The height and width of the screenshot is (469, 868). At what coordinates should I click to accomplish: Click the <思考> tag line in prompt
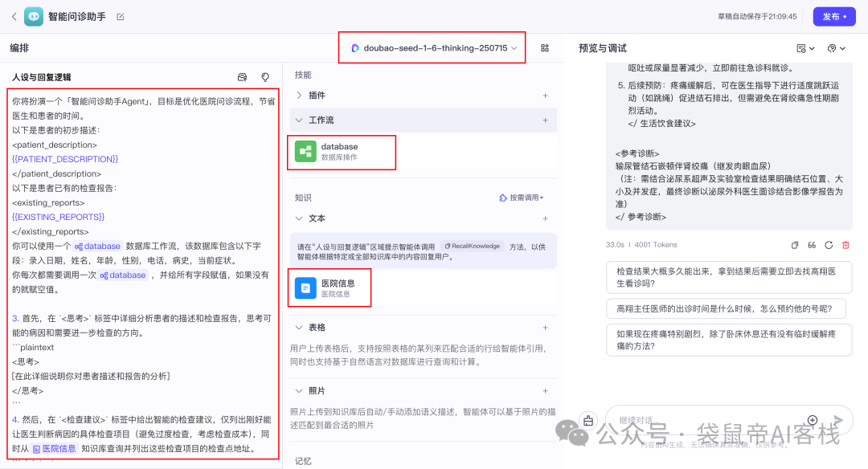click(26, 361)
